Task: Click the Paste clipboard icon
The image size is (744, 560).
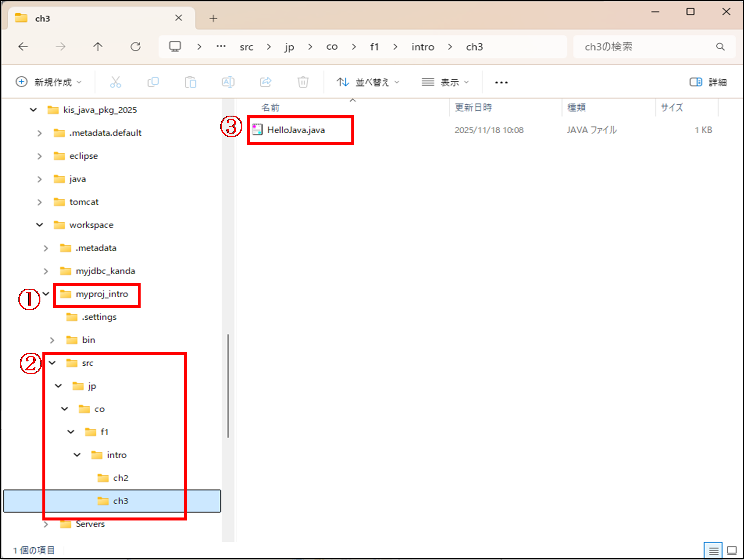Action: coord(190,82)
